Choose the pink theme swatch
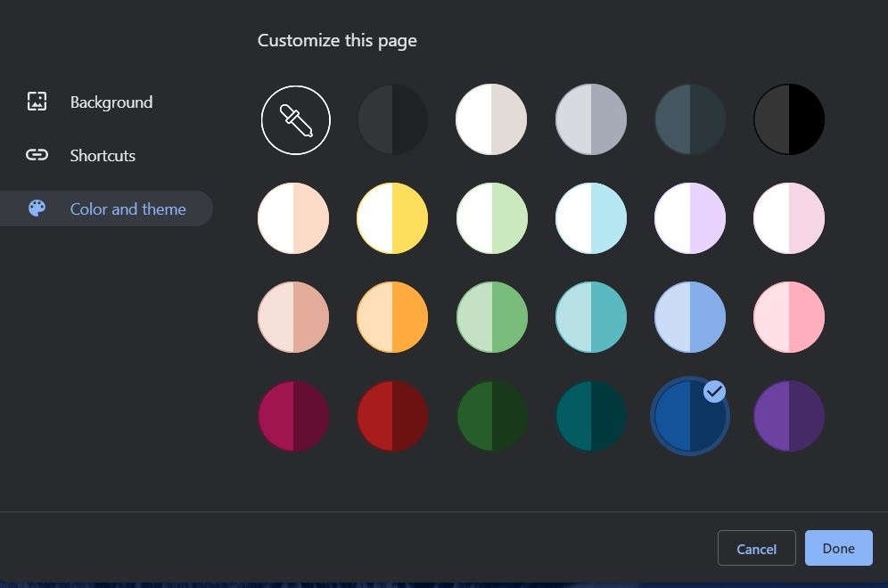Viewport: 888px width, 588px height. click(789, 317)
